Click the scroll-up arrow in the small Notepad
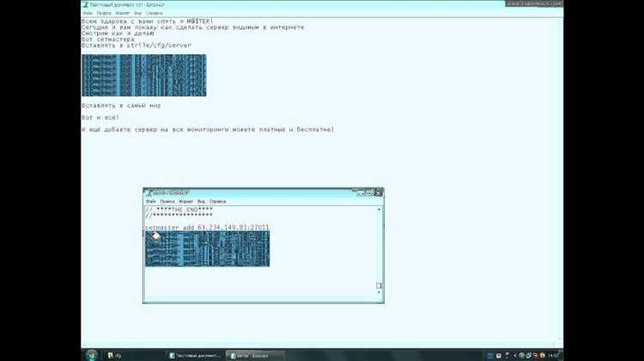Screen dimensions: 644x361 click(379, 209)
